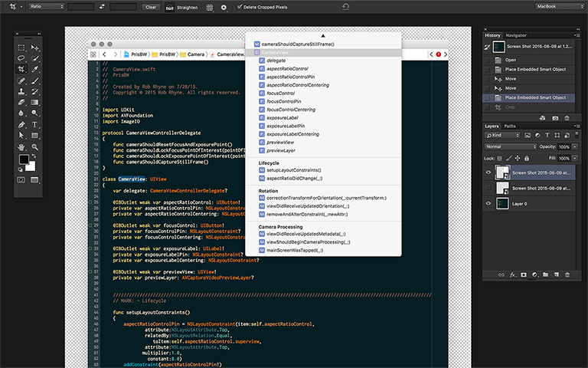The image size is (588, 368).
Task: Select the Quick Selection tool
Action: click(35, 58)
